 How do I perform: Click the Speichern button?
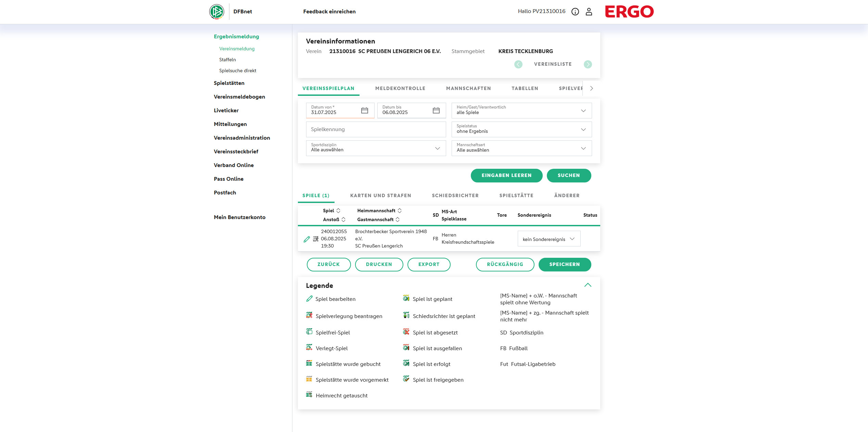point(564,264)
